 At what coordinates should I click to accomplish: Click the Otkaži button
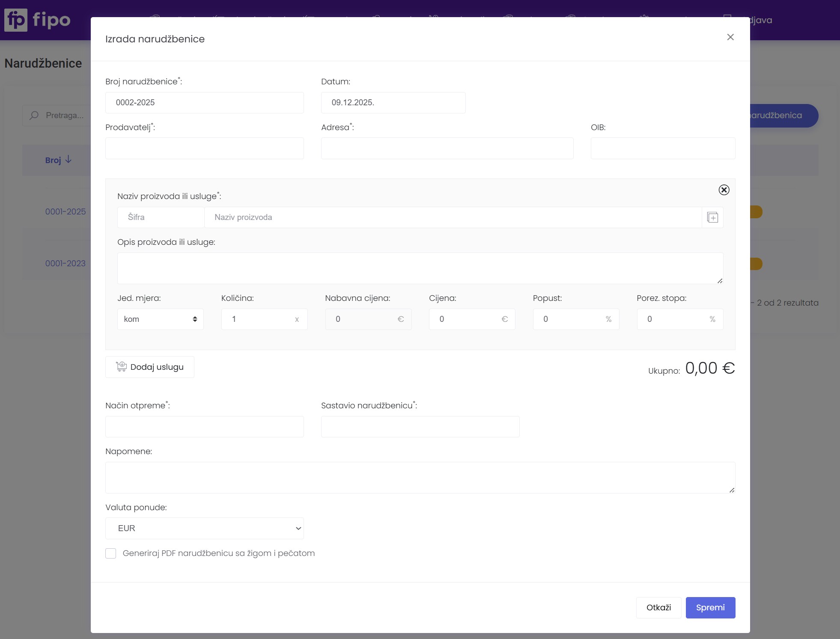[x=658, y=608]
